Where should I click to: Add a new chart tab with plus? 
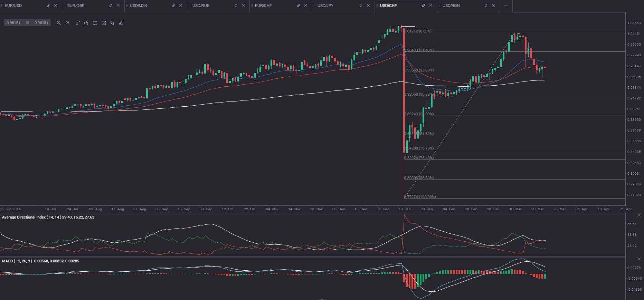click(506, 6)
